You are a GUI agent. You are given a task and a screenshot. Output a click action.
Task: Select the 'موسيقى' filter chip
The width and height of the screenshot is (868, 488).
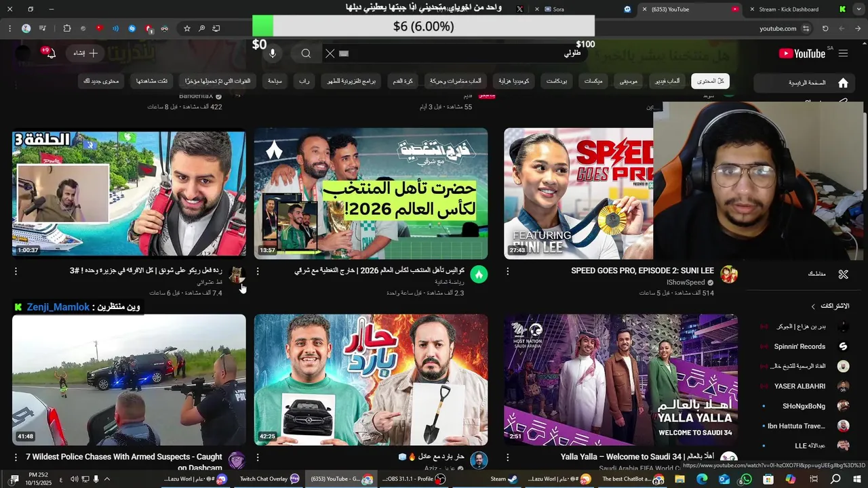tap(629, 81)
